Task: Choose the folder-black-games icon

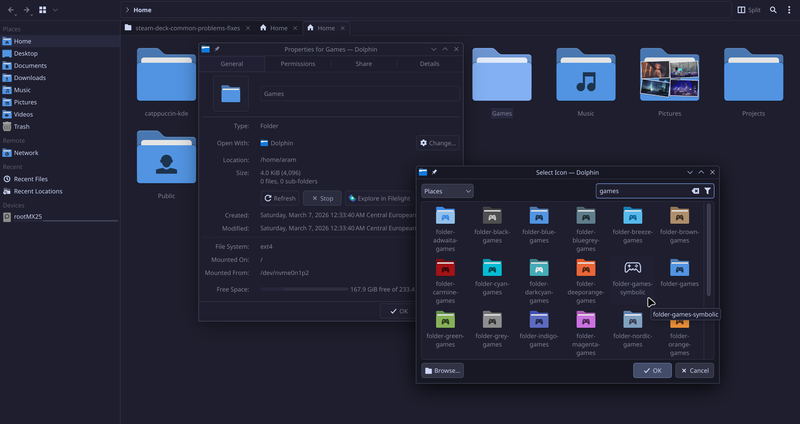Action: tap(492, 216)
